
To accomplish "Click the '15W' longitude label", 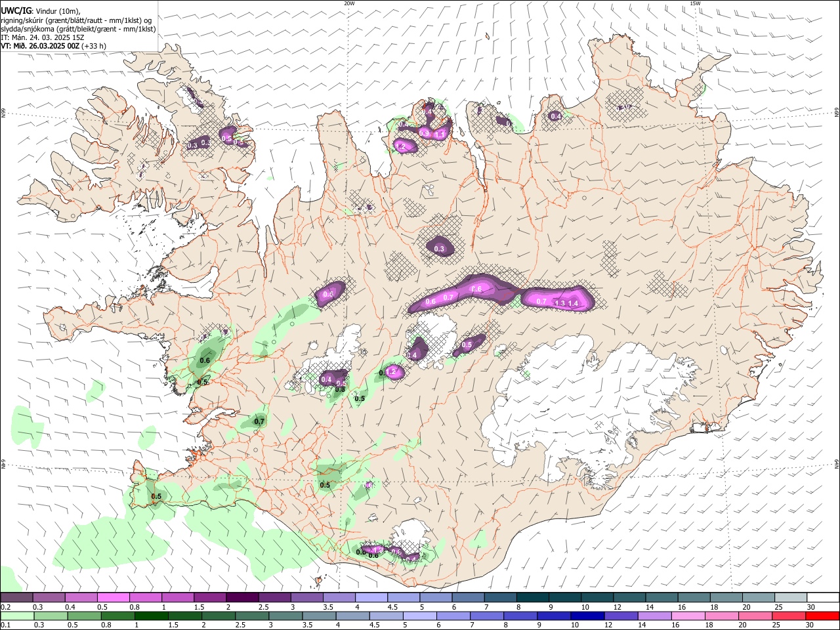I will [x=695, y=3].
